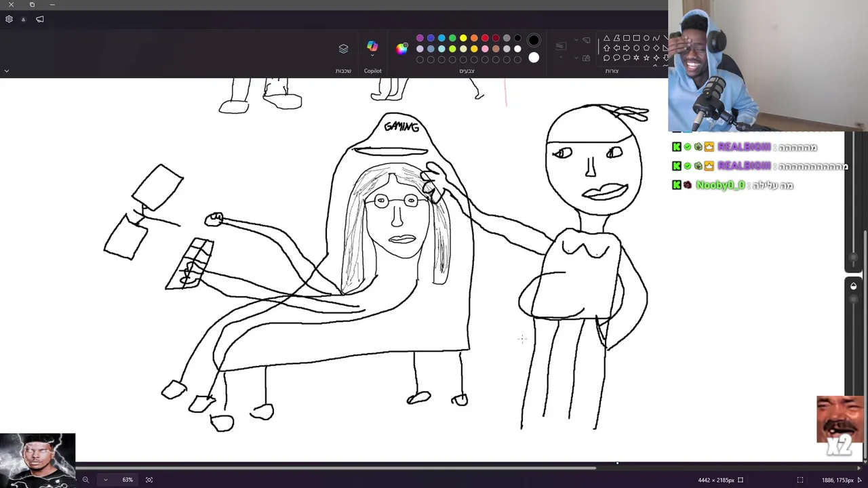
Task: Select the rounded rectangle shape
Action: click(x=627, y=38)
